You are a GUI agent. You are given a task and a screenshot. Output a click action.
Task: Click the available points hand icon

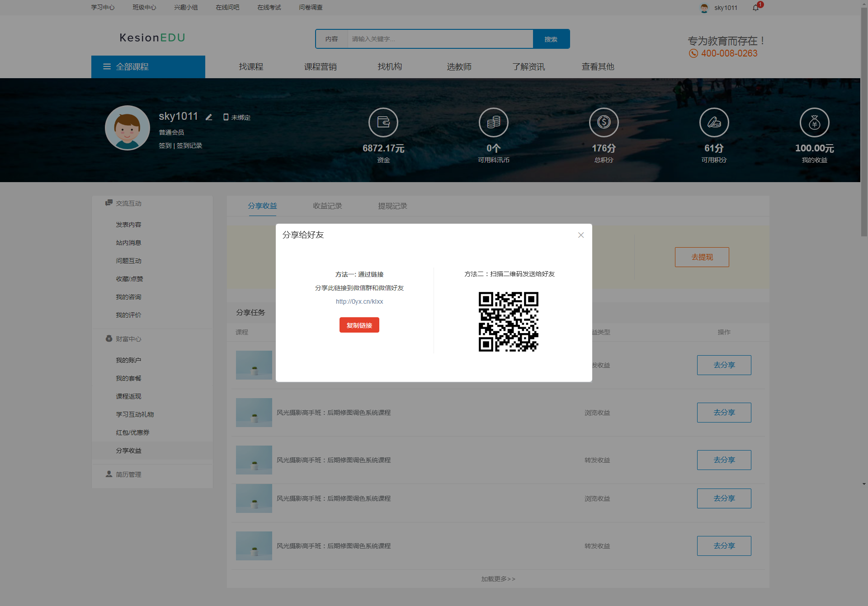point(714,122)
